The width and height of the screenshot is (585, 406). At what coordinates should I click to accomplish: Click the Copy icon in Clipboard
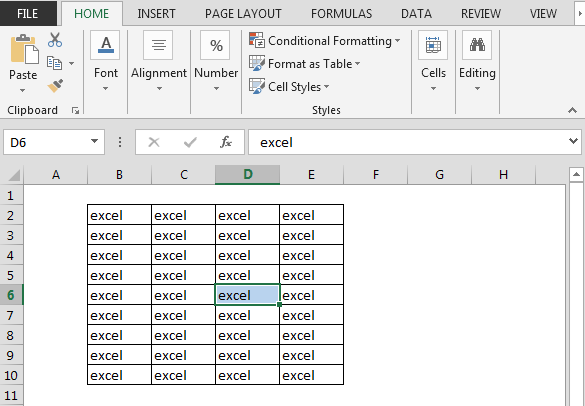(54, 63)
